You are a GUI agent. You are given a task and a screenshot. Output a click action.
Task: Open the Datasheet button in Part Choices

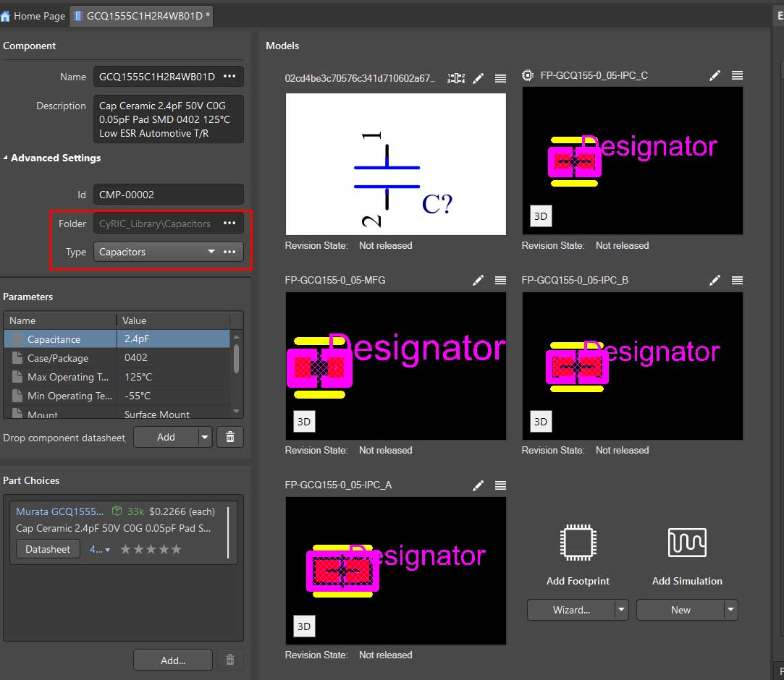point(48,549)
